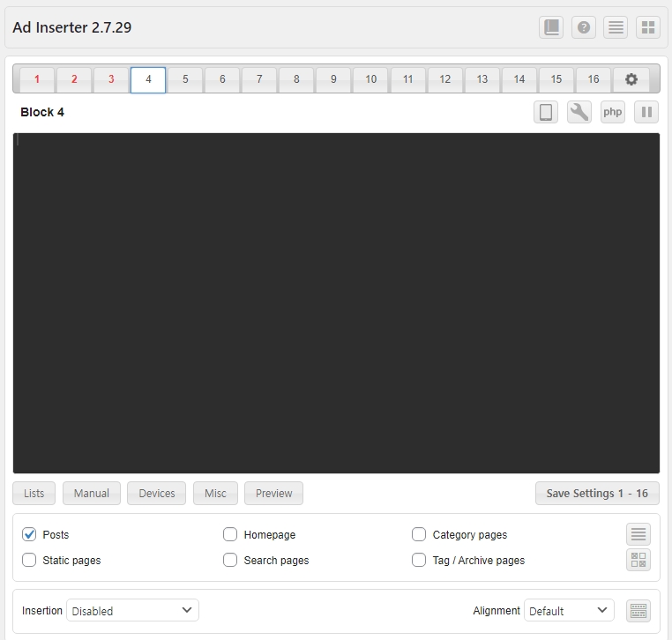Open page list icon beside Category pages
The width and height of the screenshot is (672, 640).
638,534
